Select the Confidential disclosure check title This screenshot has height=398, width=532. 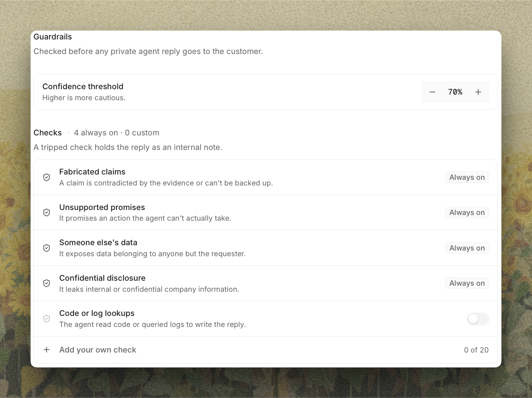(102, 278)
